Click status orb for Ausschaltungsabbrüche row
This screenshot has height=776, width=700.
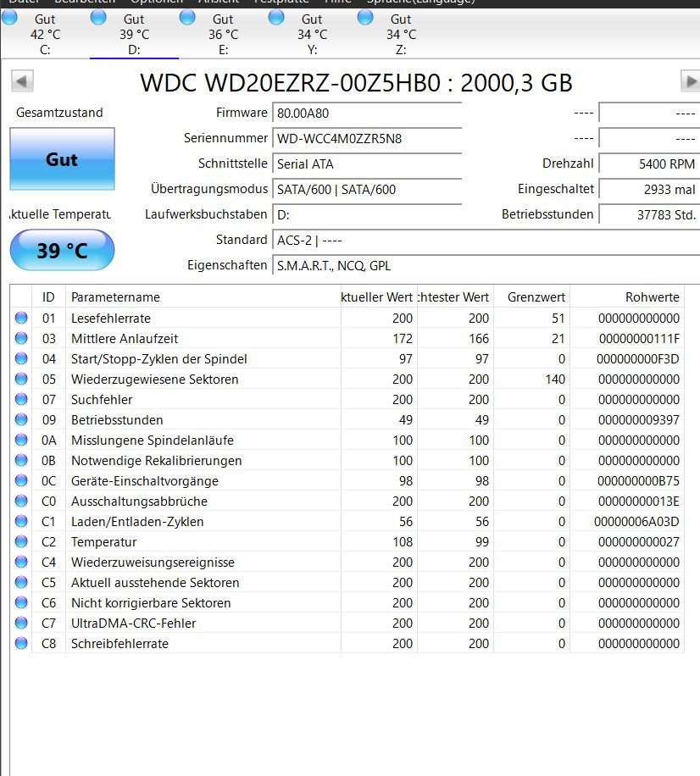pyautogui.click(x=21, y=501)
